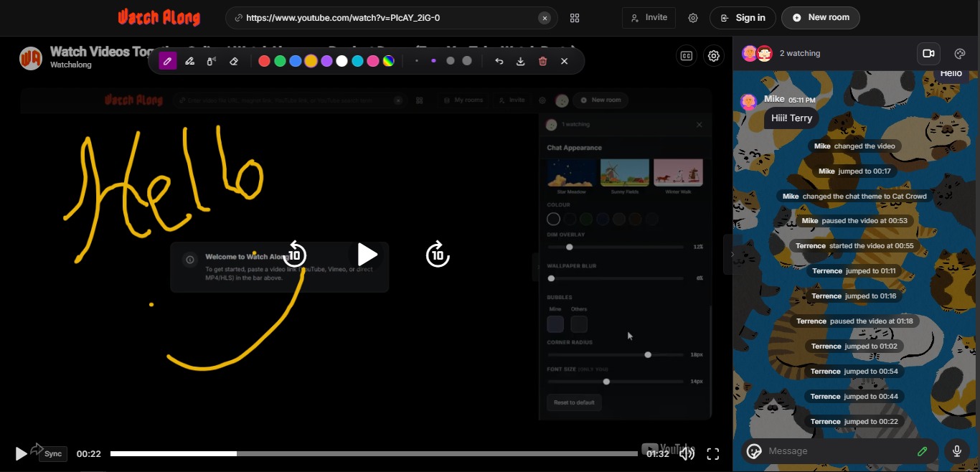This screenshot has height=472, width=980.
Task: Click the Sync button
Action: 53,454
